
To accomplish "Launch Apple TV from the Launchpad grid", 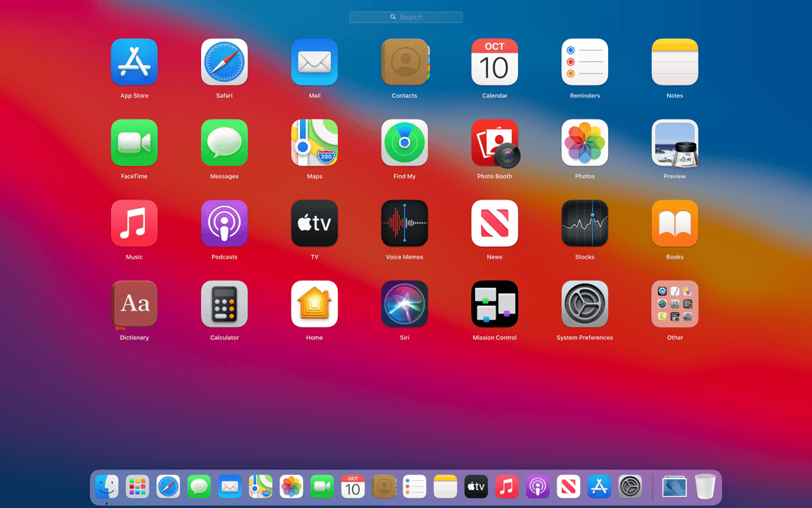I will point(314,224).
